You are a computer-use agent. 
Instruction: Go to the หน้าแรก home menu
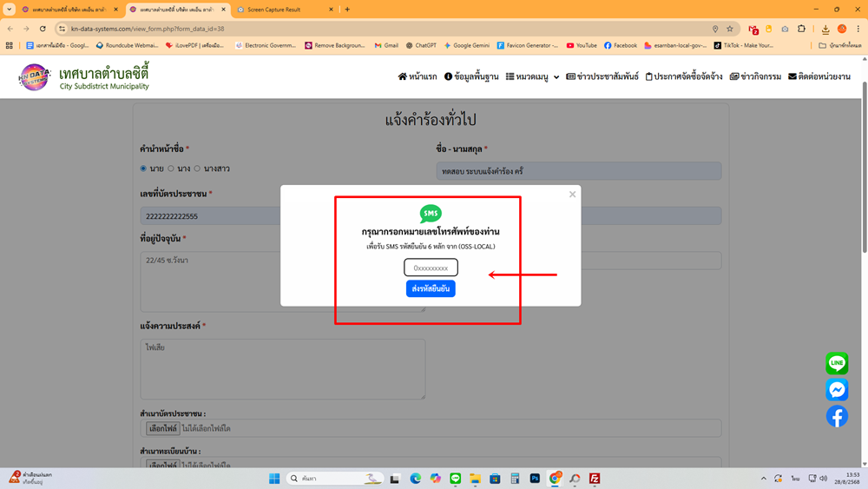[x=418, y=76]
